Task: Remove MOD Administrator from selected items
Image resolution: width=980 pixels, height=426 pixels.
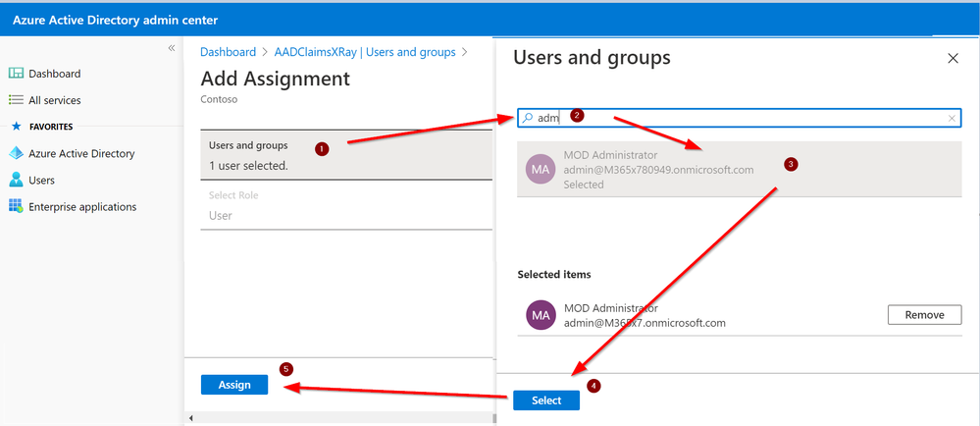Action: coord(924,315)
